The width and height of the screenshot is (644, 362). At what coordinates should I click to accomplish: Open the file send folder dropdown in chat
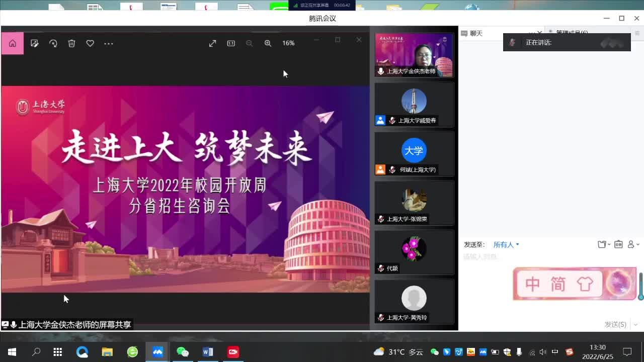tap(604, 245)
